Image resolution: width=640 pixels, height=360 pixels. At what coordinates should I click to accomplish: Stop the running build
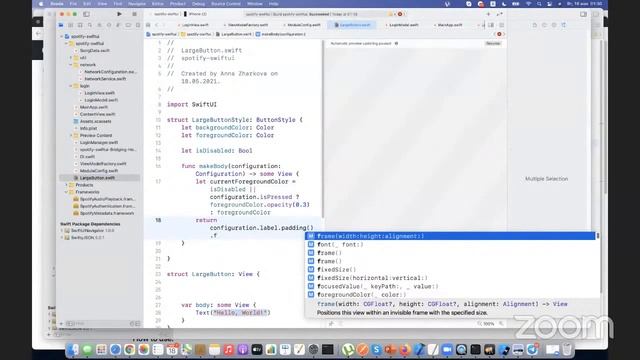click(134, 14)
